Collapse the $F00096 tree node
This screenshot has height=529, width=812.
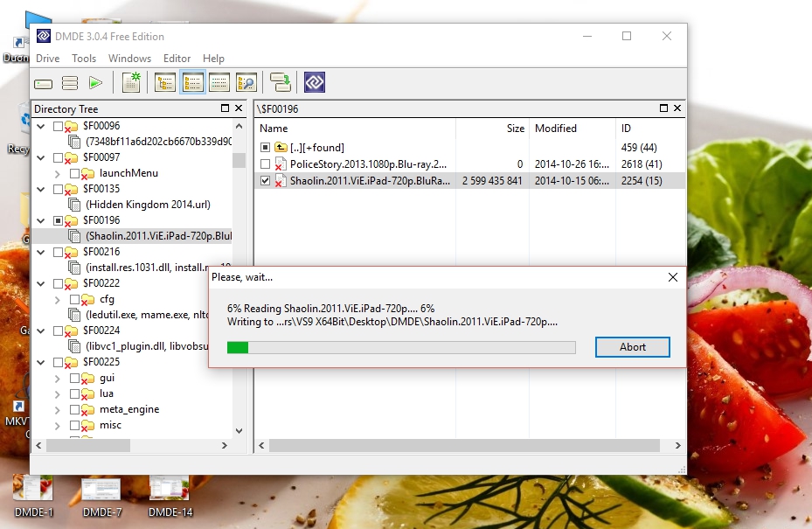pyautogui.click(x=41, y=127)
